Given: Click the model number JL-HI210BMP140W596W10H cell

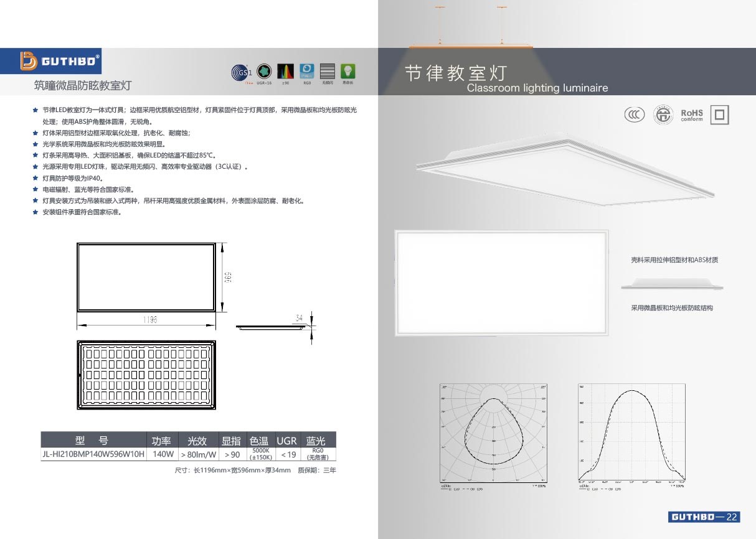Looking at the screenshot, I should point(93,454).
